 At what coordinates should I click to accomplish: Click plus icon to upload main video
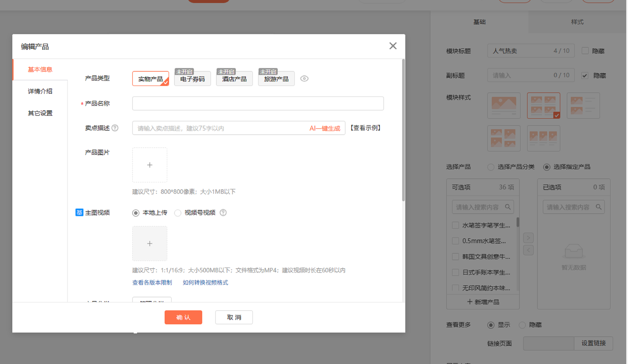150,244
